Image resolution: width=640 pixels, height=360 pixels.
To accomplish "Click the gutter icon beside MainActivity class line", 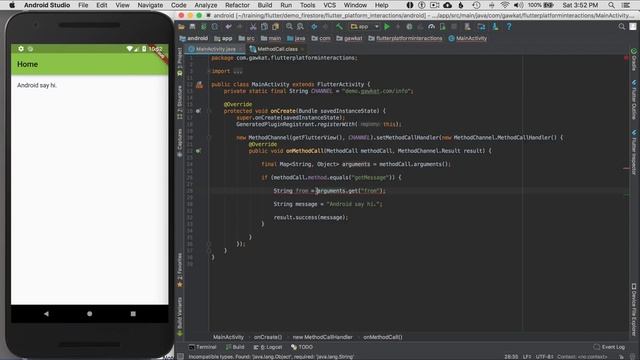I will (199, 85).
